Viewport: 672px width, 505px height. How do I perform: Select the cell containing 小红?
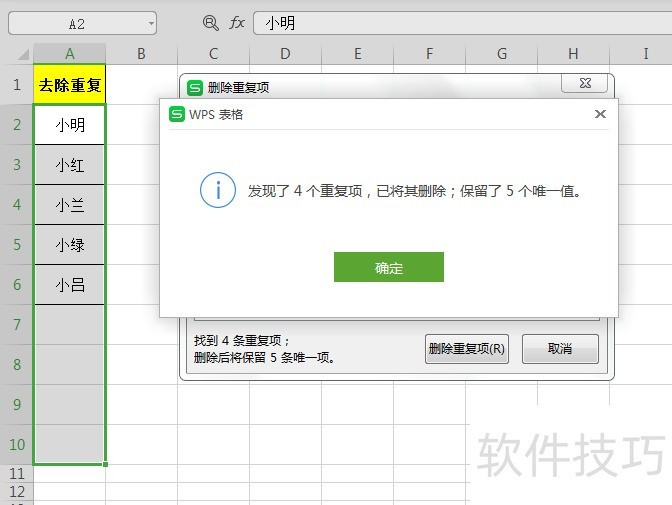tap(69, 165)
